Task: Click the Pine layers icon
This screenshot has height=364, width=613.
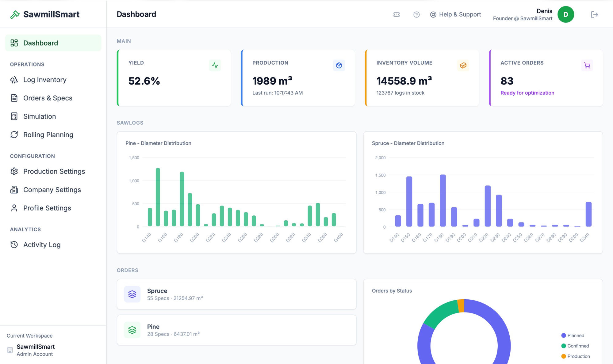Action: click(132, 330)
